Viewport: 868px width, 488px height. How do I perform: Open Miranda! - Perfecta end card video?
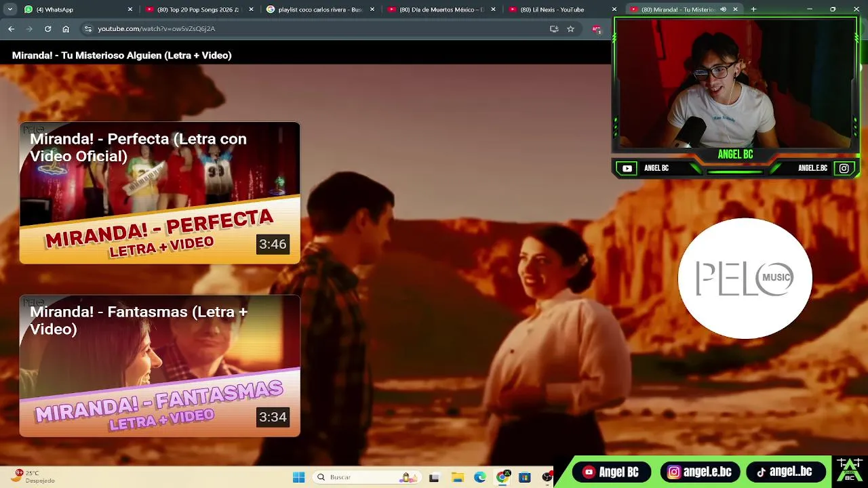click(159, 192)
